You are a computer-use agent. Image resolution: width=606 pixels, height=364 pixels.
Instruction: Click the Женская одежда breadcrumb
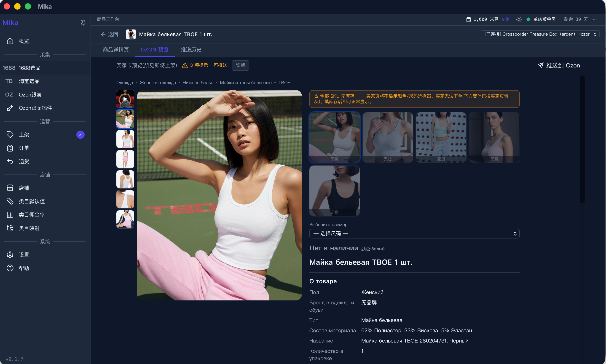(158, 83)
